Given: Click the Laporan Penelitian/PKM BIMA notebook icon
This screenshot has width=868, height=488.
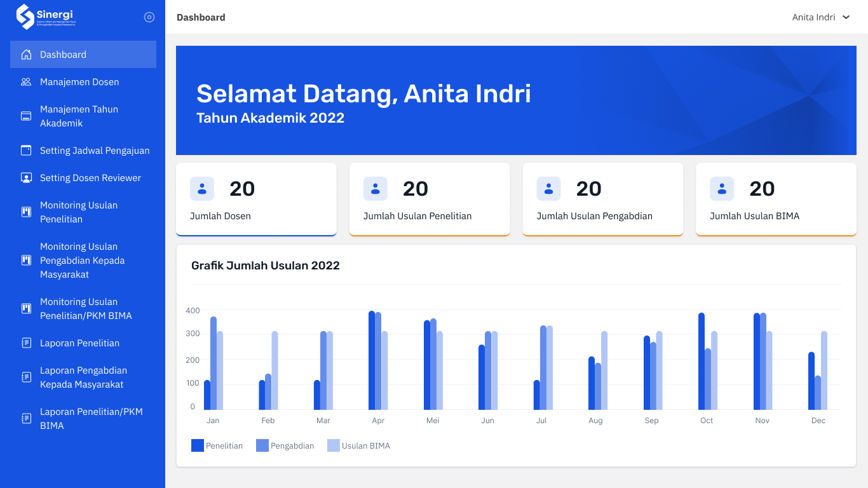Looking at the screenshot, I should (x=26, y=419).
